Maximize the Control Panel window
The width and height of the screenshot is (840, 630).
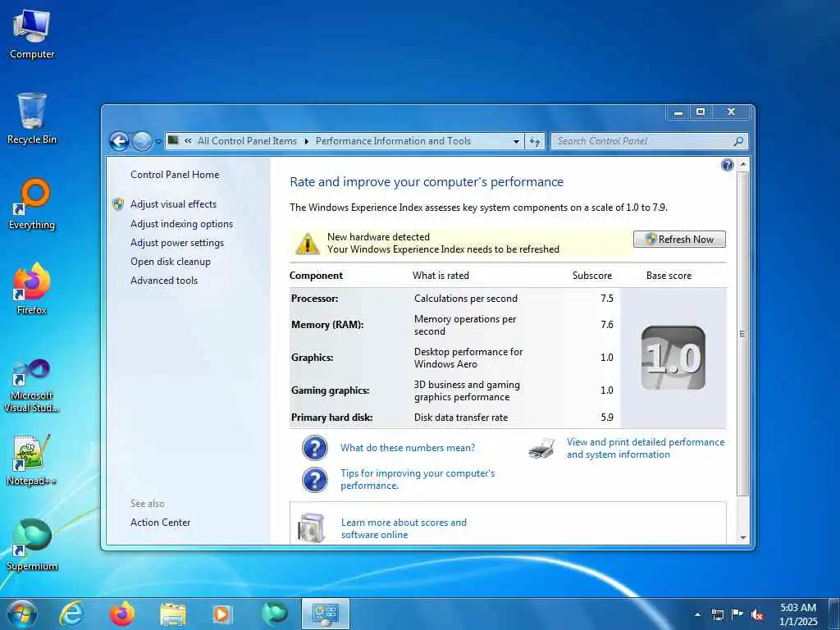tap(701, 112)
